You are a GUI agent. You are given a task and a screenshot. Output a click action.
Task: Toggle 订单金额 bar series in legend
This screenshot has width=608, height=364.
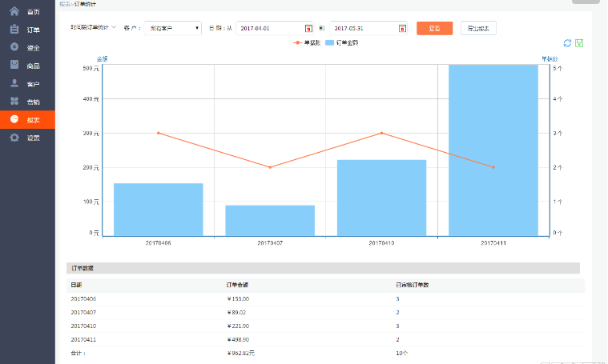342,42
